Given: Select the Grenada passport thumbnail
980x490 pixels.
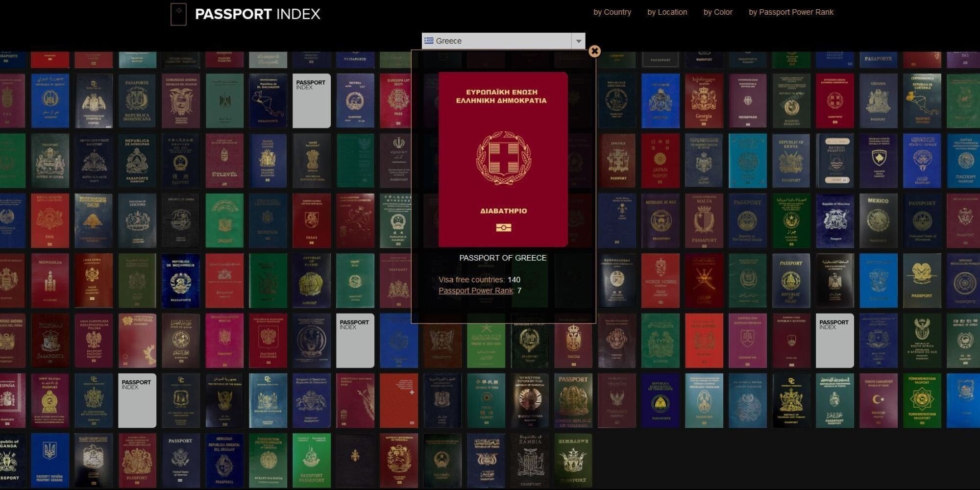Looking at the screenshot, I should pyautogui.click(x=878, y=101).
